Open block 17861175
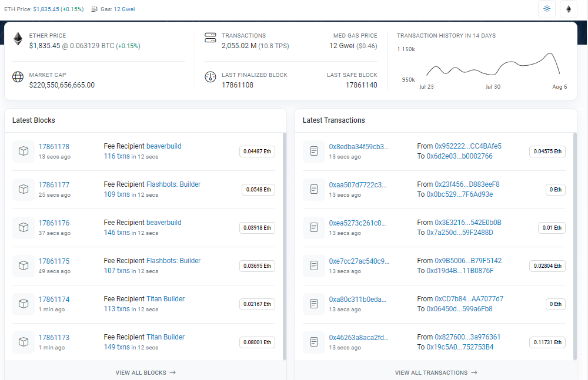588x380 pixels. coord(54,261)
